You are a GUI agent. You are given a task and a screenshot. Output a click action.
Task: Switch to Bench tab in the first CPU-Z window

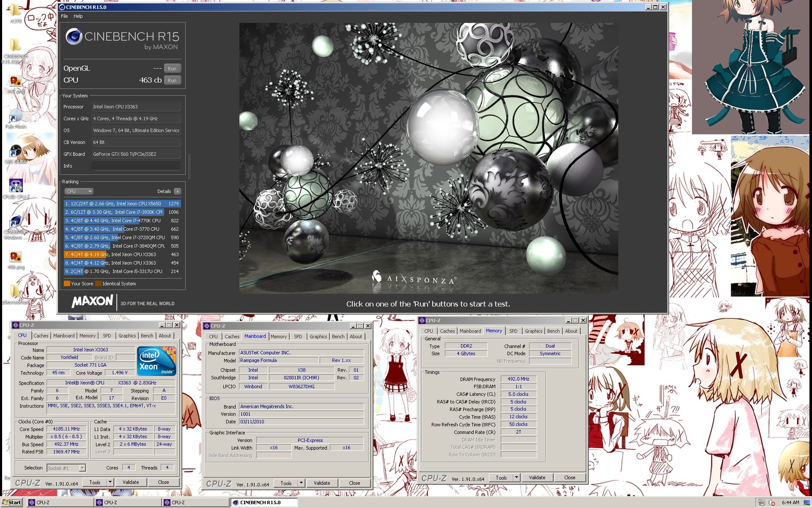pyautogui.click(x=147, y=336)
